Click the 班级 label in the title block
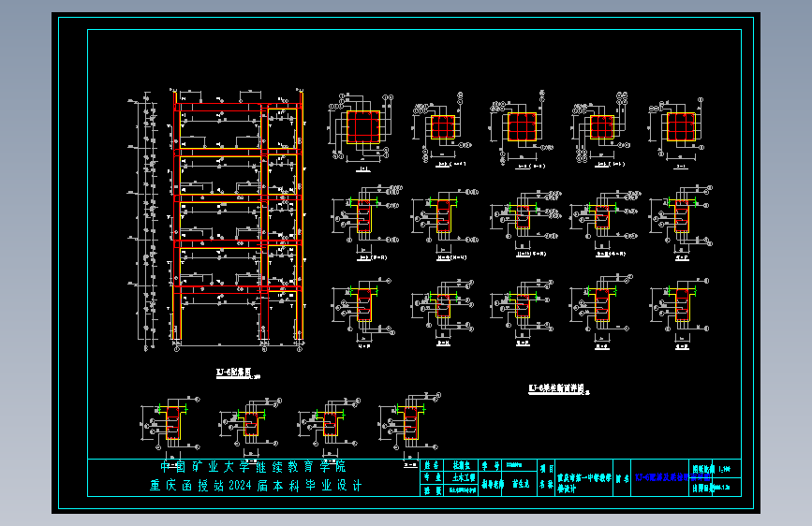The image size is (812, 526). (x=432, y=490)
